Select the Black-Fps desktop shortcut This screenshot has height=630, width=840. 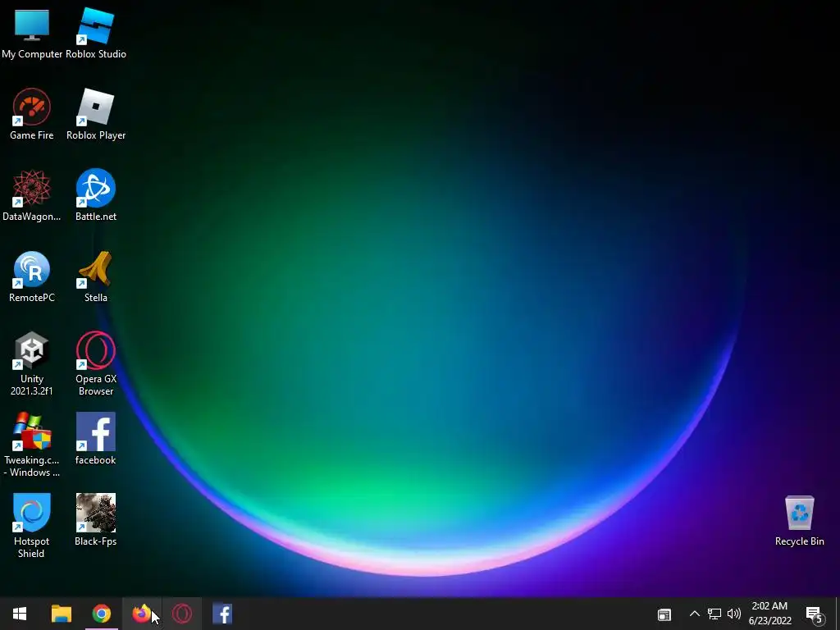(x=96, y=520)
